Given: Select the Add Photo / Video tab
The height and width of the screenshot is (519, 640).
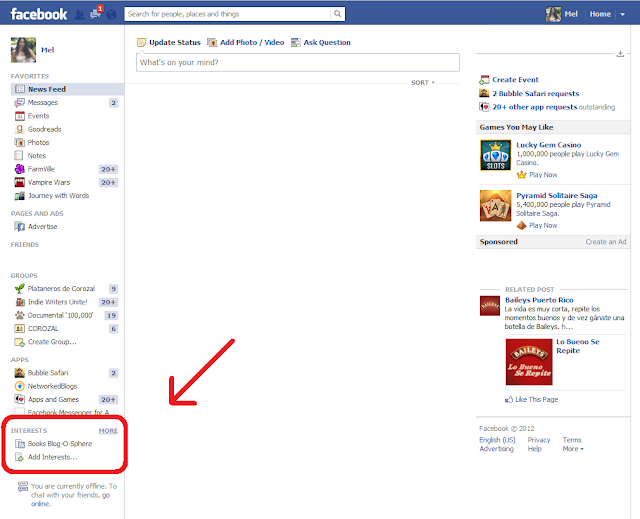Looking at the screenshot, I should pyautogui.click(x=246, y=42).
